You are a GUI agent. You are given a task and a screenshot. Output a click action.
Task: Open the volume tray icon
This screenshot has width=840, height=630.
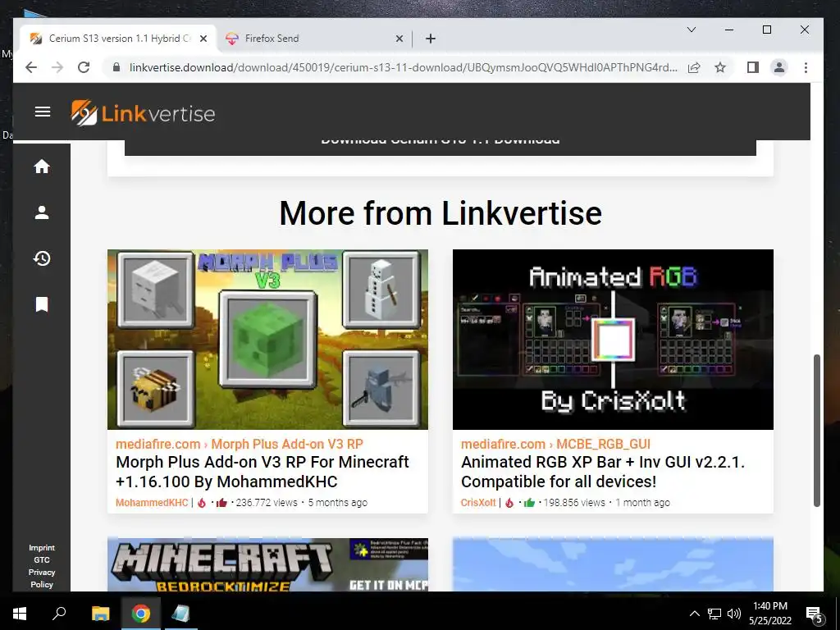(x=734, y=614)
